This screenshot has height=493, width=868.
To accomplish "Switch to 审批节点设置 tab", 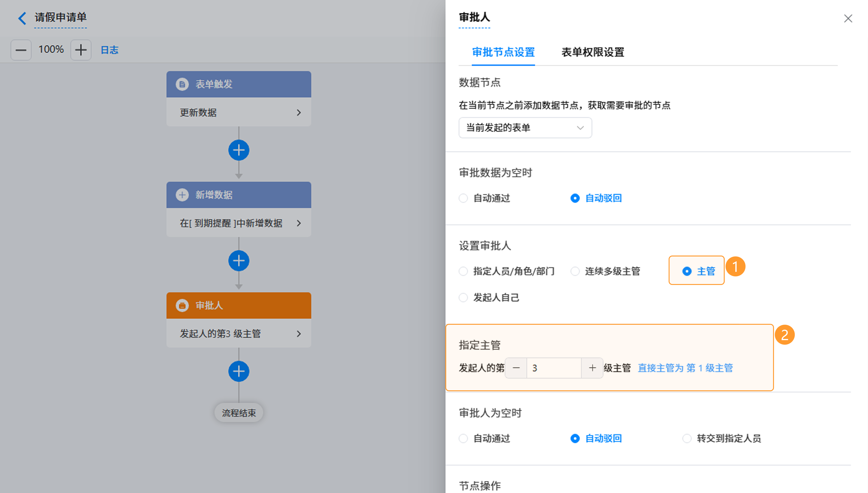I will 503,52.
